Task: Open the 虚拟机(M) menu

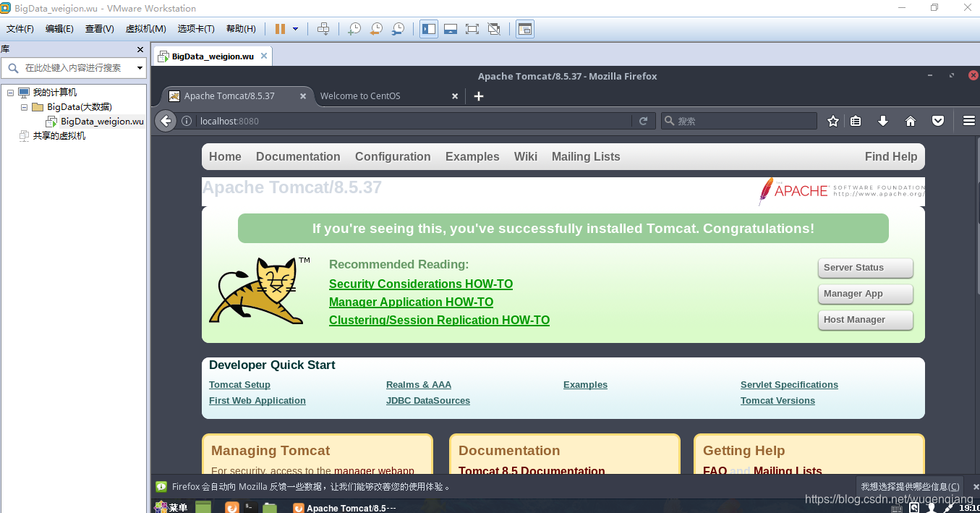Action: point(146,29)
